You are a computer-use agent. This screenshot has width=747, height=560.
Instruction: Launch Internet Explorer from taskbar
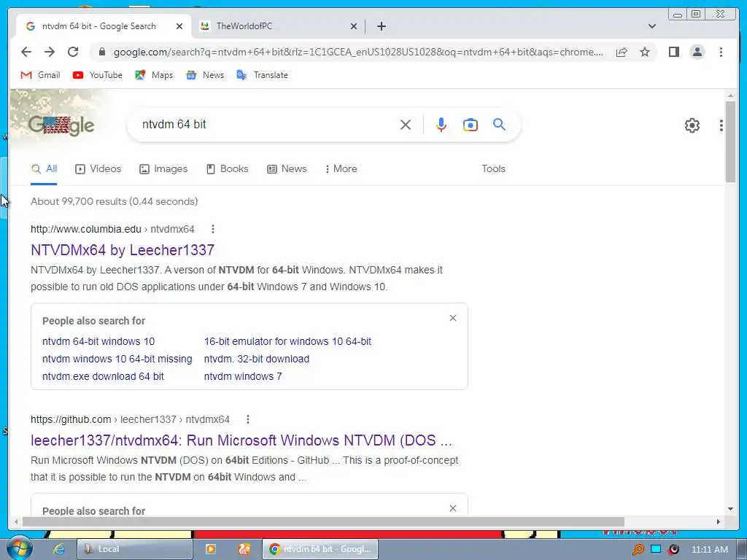point(58,549)
